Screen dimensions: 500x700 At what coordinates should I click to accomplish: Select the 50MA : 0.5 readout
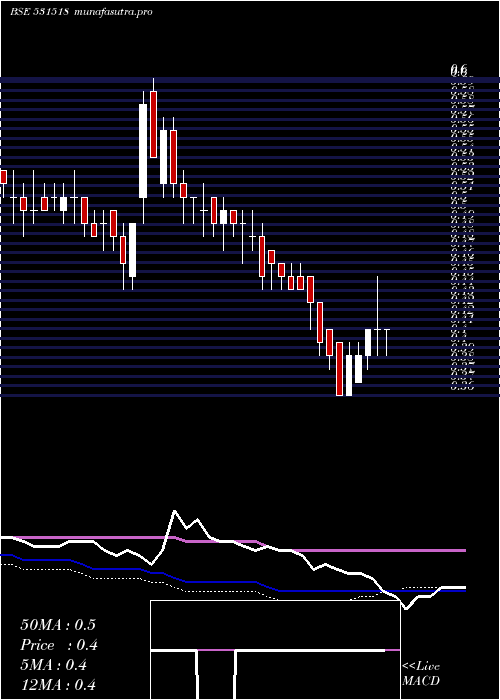click(58, 625)
